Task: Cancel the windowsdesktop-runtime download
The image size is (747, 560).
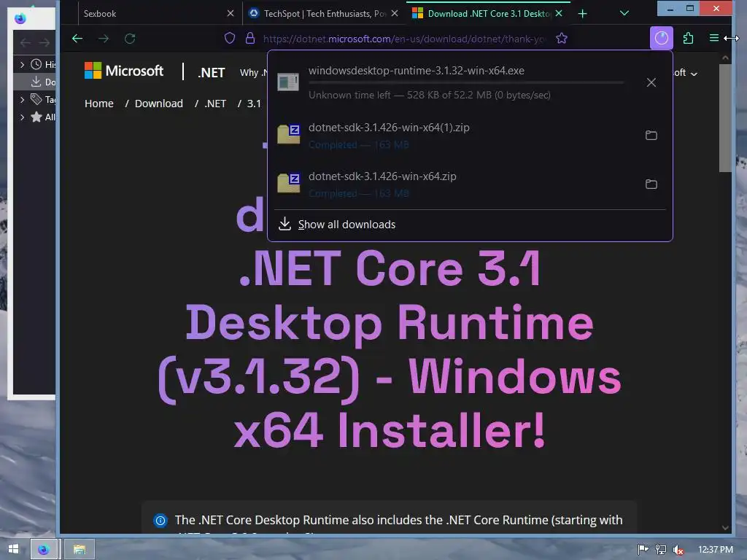Action: pyautogui.click(x=651, y=82)
